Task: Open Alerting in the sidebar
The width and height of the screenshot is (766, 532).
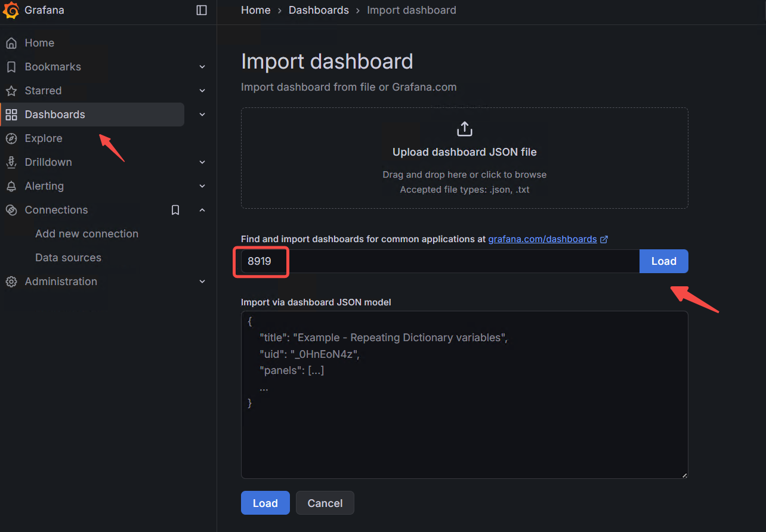Action: (x=44, y=186)
